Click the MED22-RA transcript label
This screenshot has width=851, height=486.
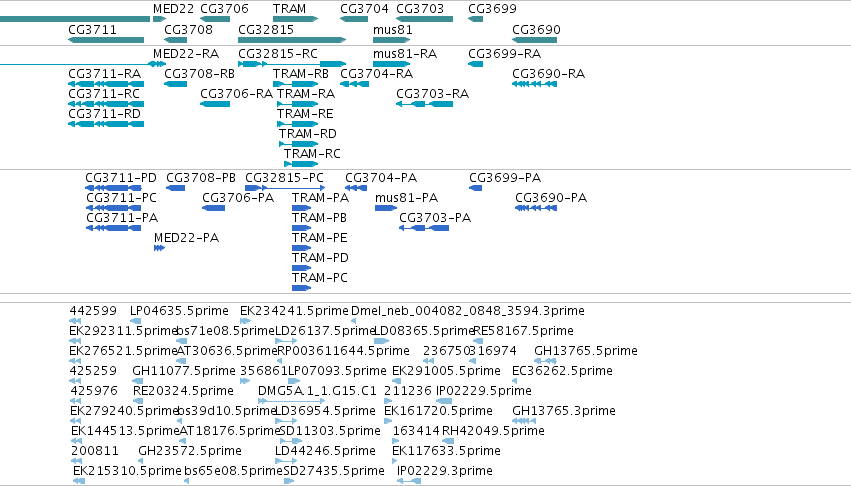tap(186, 54)
